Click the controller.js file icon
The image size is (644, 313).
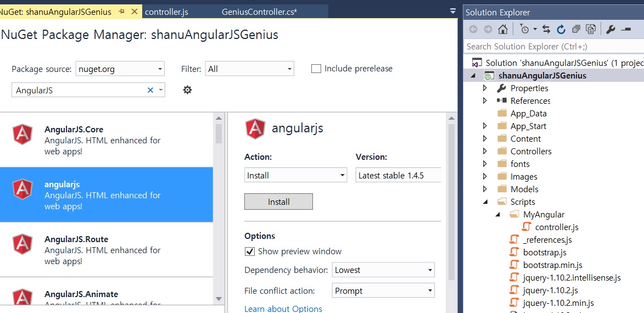526,227
